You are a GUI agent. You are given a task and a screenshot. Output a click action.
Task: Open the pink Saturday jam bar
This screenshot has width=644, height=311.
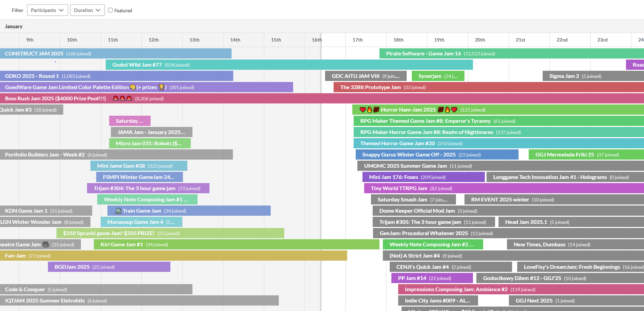click(130, 121)
